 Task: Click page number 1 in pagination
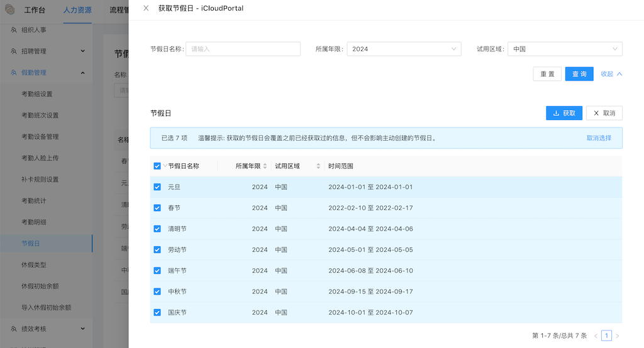(x=606, y=335)
